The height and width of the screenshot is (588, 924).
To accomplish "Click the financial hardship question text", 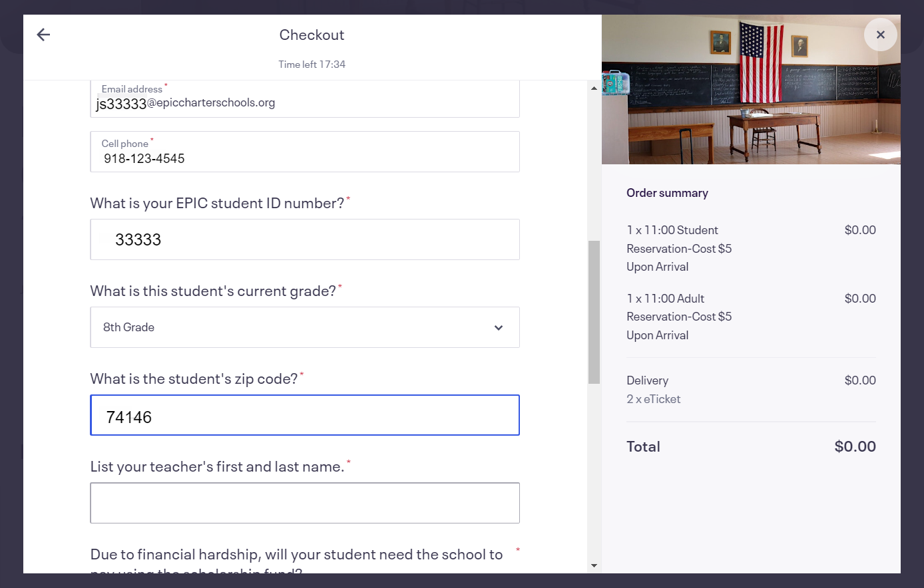I will [296, 563].
